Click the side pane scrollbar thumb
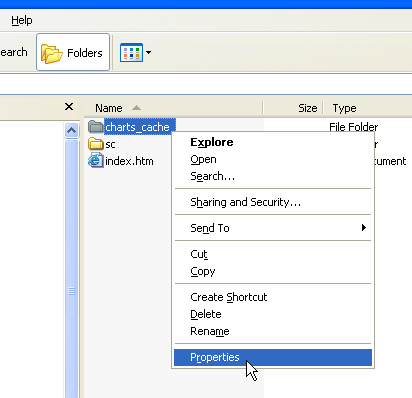 (x=71, y=269)
